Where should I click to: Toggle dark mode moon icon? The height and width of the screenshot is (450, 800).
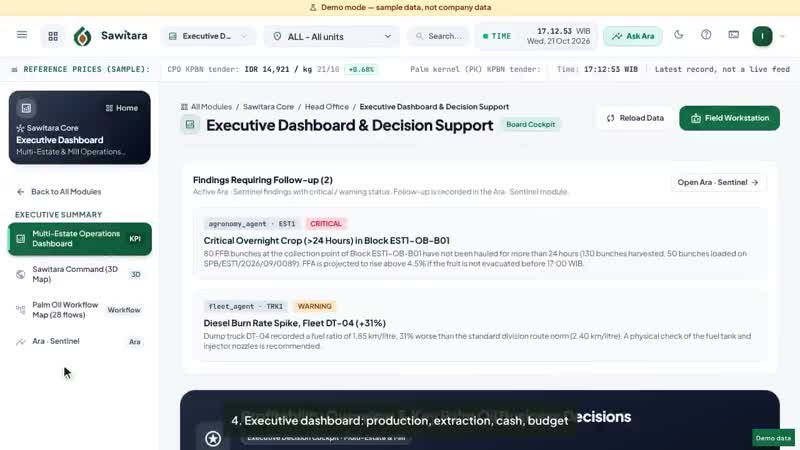(679, 35)
